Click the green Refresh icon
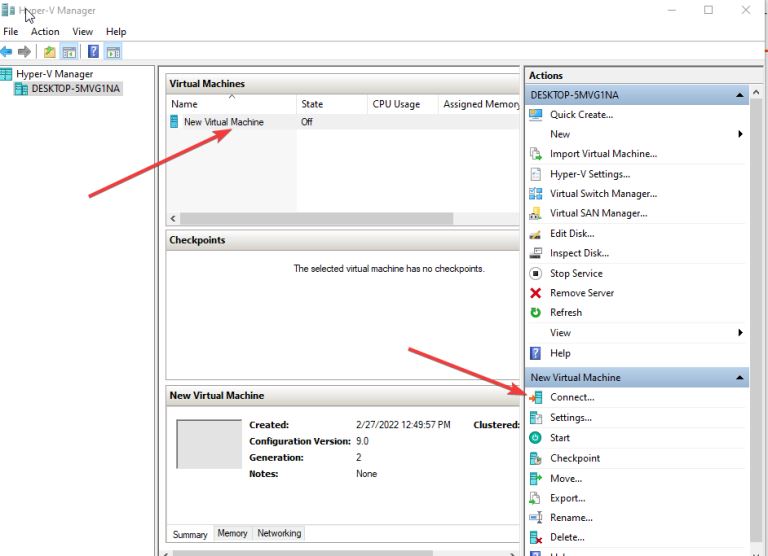The width and height of the screenshot is (768, 556). 536,313
